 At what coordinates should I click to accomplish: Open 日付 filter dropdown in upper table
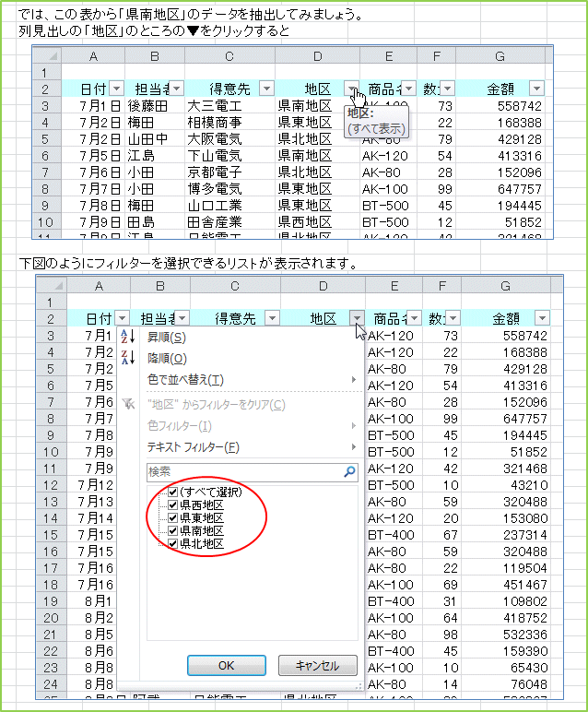(x=117, y=89)
